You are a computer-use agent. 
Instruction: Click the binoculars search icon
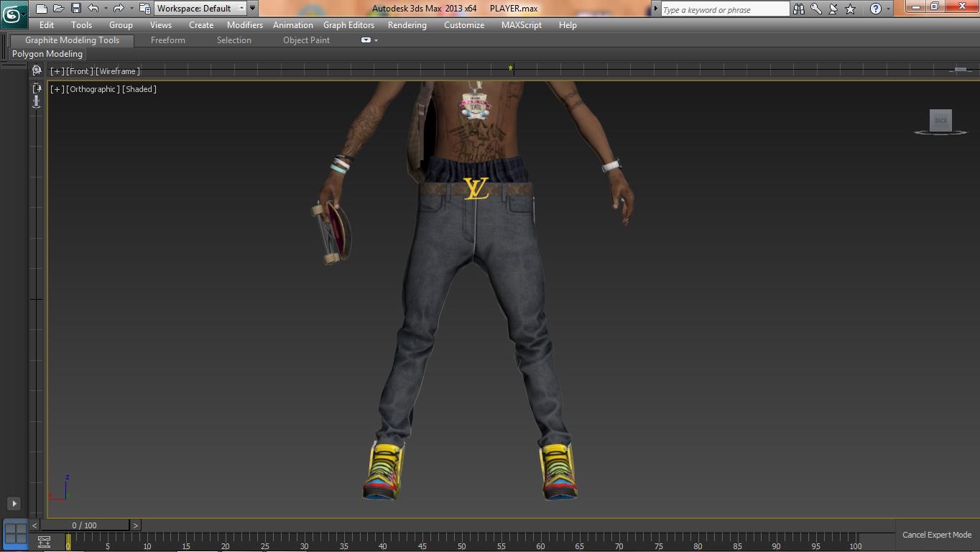point(799,9)
